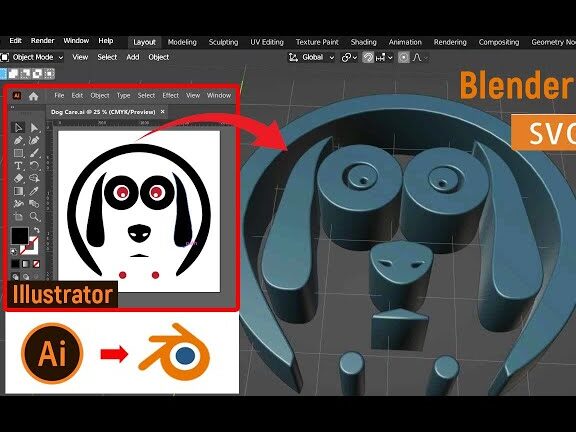This screenshot has height=432, width=576.
Task: Activate the Zoom magnifier tool
Action: tap(34, 216)
